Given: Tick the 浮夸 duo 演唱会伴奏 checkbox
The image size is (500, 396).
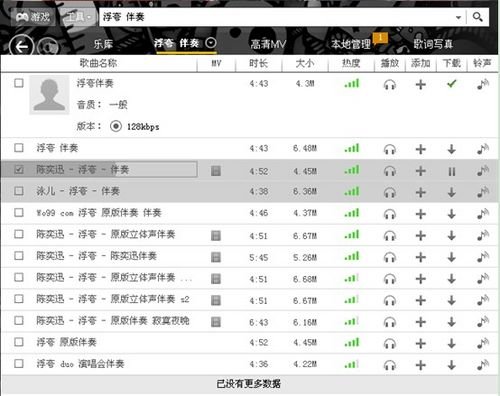Looking at the screenshot, I should pyautogui.click(x=19, y=363).
